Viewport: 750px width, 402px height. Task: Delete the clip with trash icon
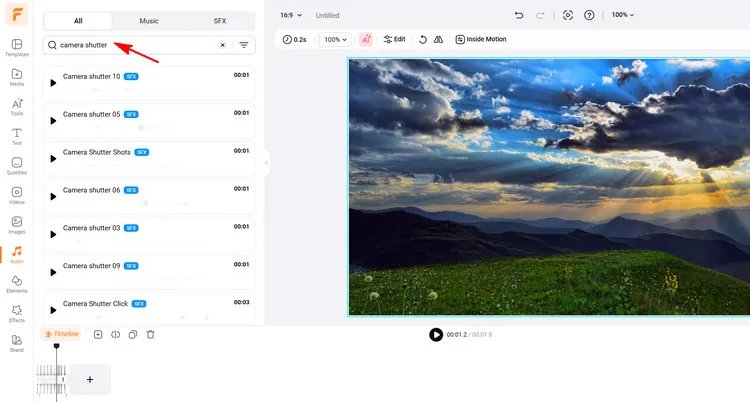pos(151,335)
